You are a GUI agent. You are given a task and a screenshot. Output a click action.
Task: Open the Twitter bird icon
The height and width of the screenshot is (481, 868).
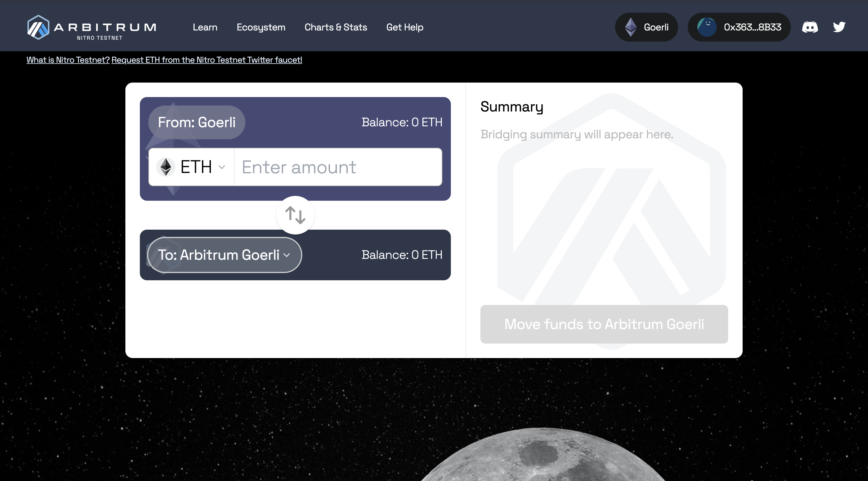(x=839, y=27)
